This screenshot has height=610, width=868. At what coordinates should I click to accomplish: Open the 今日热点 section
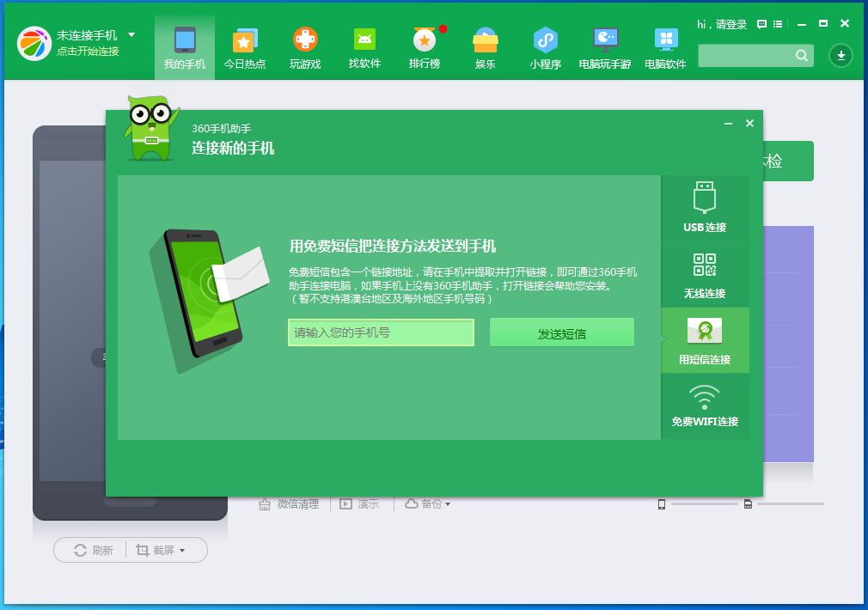(245, 47)
